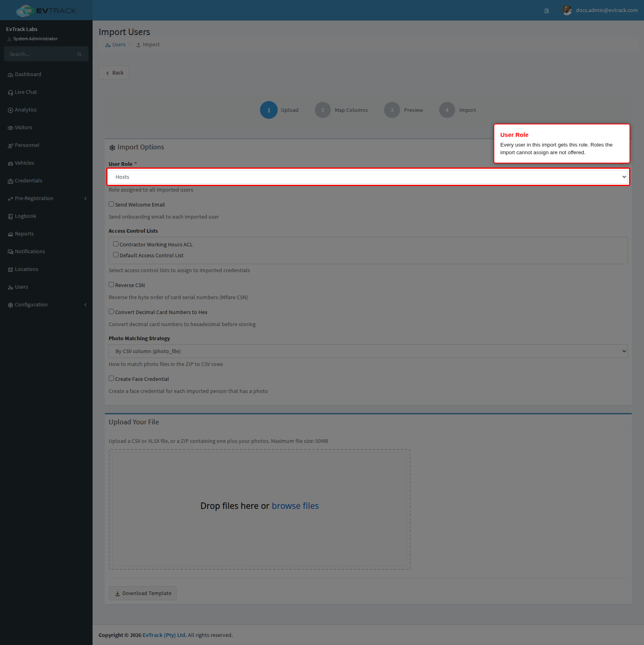The height and width of the screenshot is (645, 644).
Task: Click the Live Chat headset icon
Action: click(x=10, y=93)
